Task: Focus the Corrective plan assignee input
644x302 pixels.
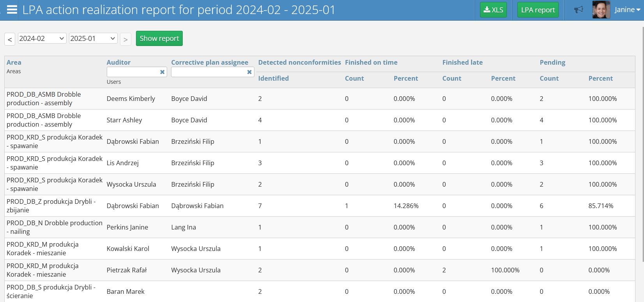Action: coord(208,72)
